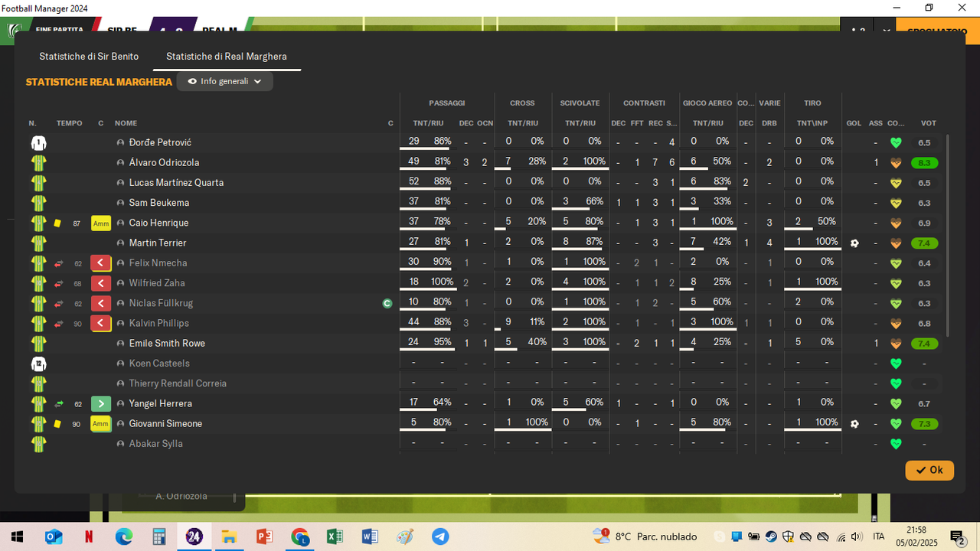Viewport: 980px width, 551px height.
Task: Click the PASSAGGI column group header
Action: pyautogui.click(x=447, y=103)
